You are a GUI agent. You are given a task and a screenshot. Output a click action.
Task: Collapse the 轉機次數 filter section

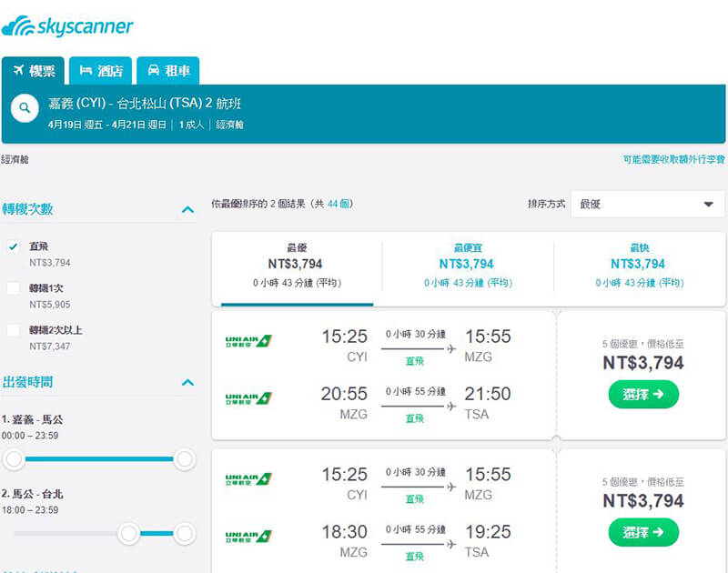[x=187, y=210]
